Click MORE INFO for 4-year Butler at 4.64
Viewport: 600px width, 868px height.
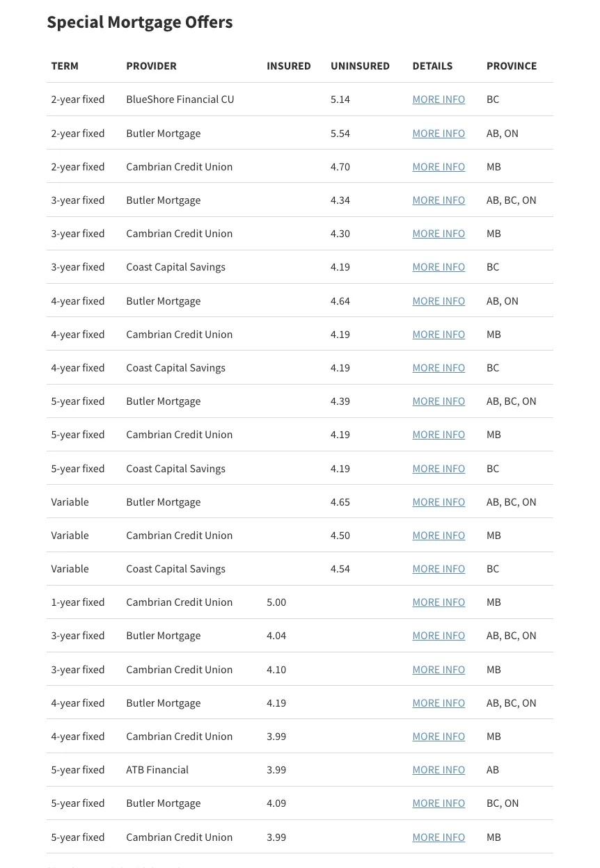[x=439, y=300]
